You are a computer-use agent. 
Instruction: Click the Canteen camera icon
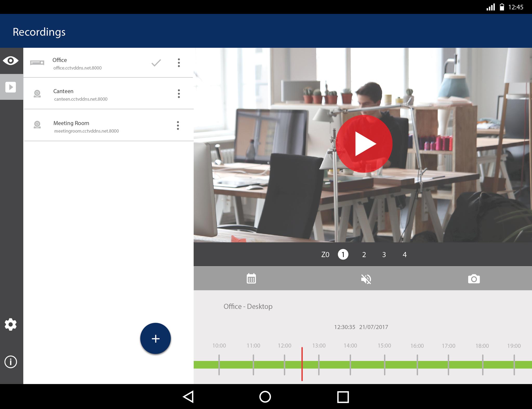[37, 94]
